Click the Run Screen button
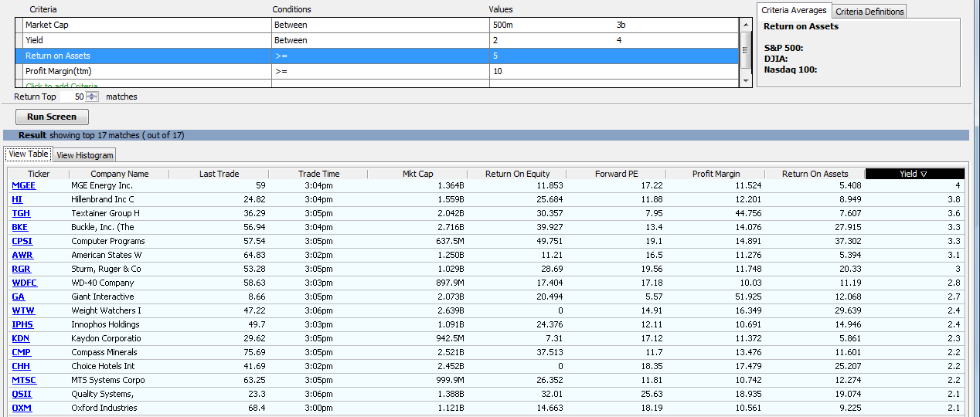This screenshot has width=980, height=417. (x=52, y=117)
